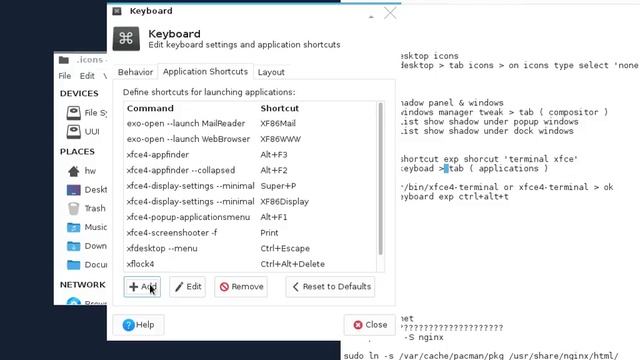Open File menu in file manager
Viewport: 640px width, 360px height.
(x=64, y=76)
